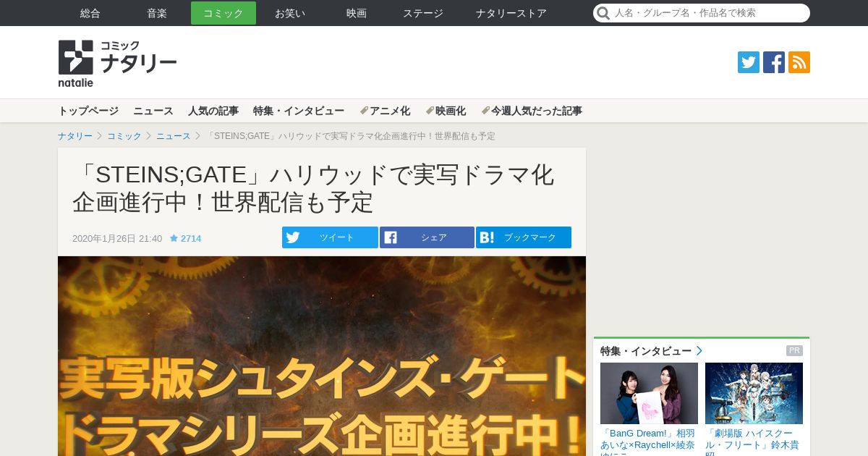The image size is (868, 456).
Task: Switch to the 総合 tab
Action: coord(90,13)
